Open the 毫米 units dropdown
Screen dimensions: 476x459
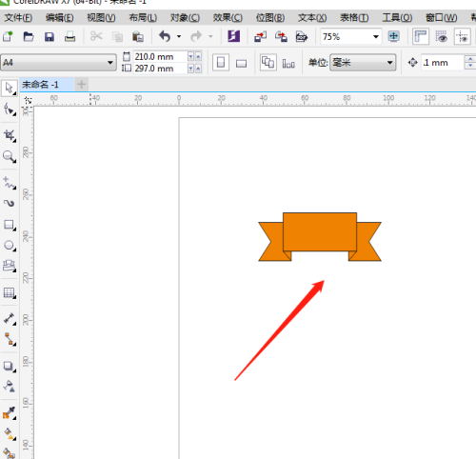[x=363, y=62]
